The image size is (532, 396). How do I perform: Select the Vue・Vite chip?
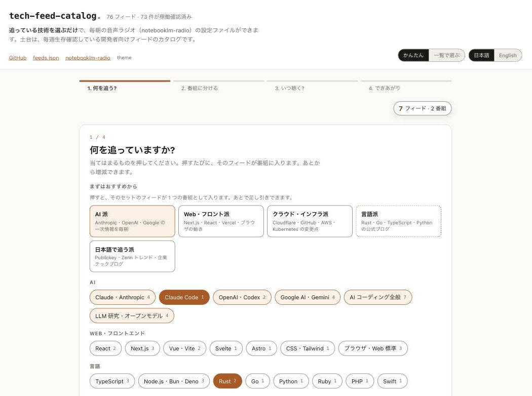click(184, 348)
